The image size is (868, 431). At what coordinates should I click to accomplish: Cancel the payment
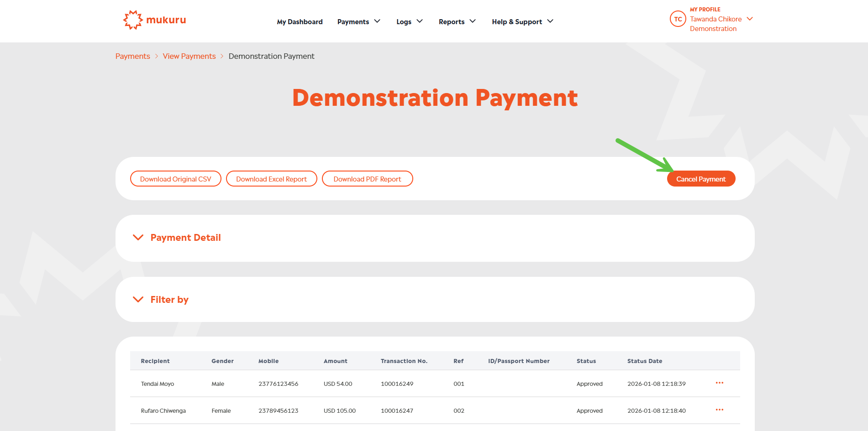[x=700, y=179]
